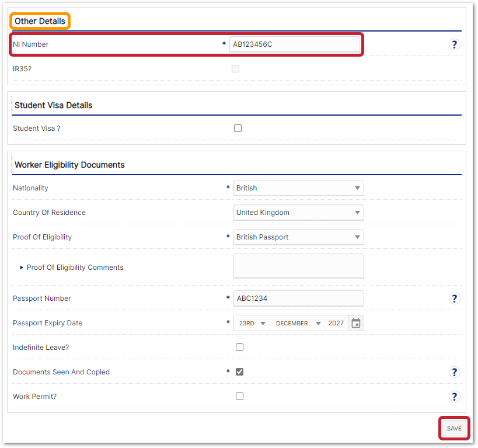Open the Proof Of Eligibility dropdown

coord(298,237)
